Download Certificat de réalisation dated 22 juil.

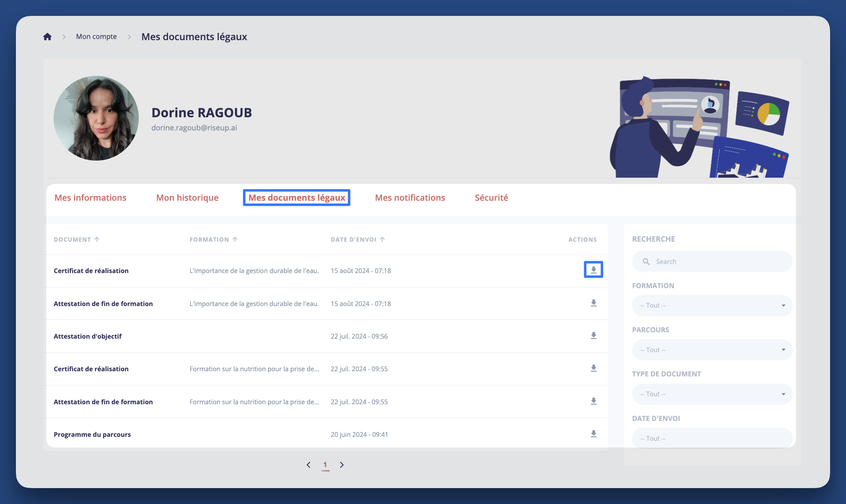[594, 368]
